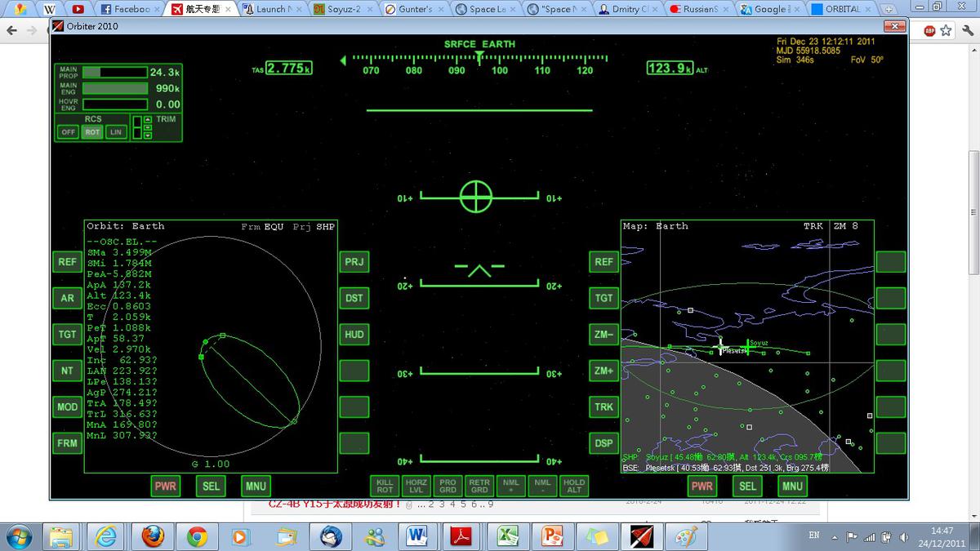This screenshot has height=551, width=980.
Task: Toggle right MFD power with PWR
Action: 702,486
